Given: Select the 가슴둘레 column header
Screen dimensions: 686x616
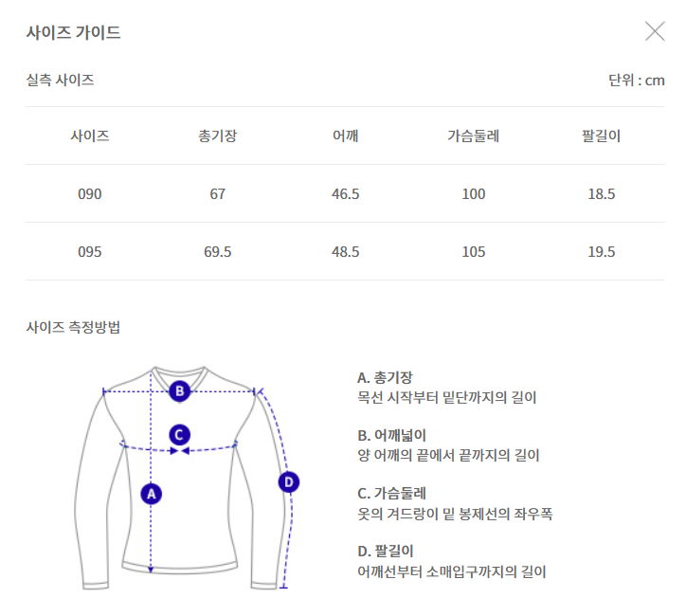Looking at the screenshot, I should click(x=474, y=136).
